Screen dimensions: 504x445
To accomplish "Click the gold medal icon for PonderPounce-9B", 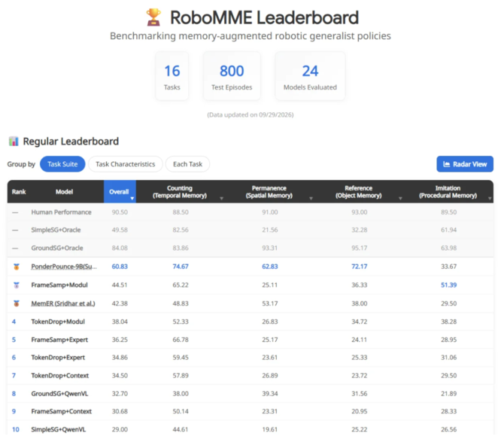I will point(17,267).
